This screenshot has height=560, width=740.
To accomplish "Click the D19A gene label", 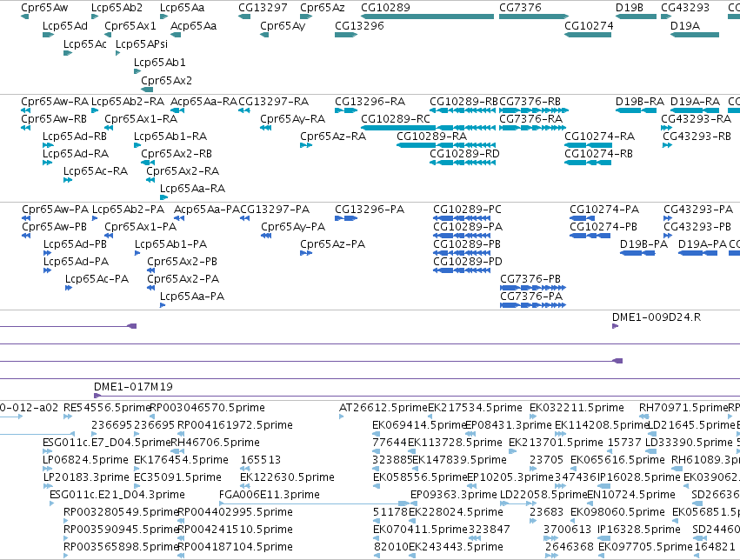I will point(685,25).
